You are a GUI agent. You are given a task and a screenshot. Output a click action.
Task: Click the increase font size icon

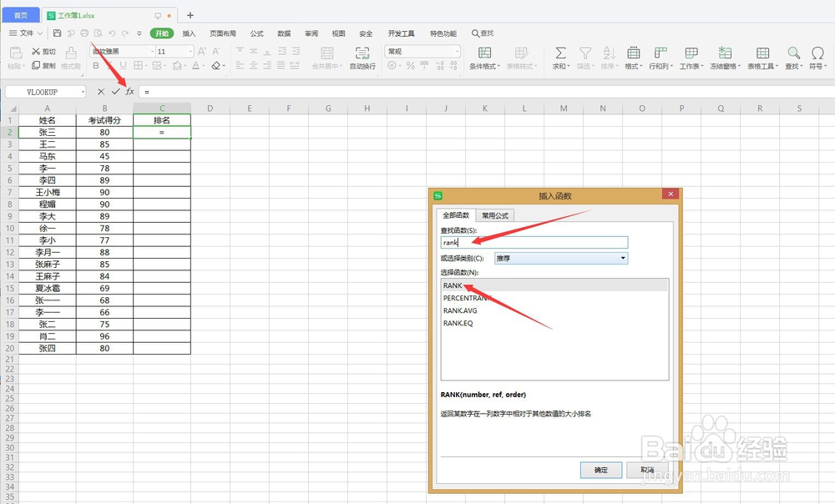tap(202, 52)
